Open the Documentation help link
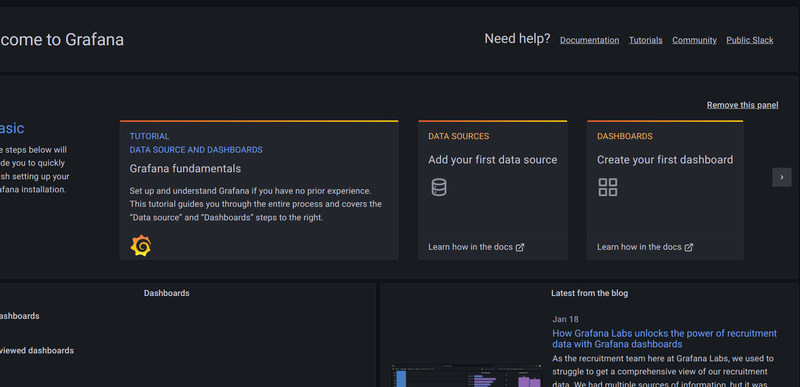 coord(589,40)
